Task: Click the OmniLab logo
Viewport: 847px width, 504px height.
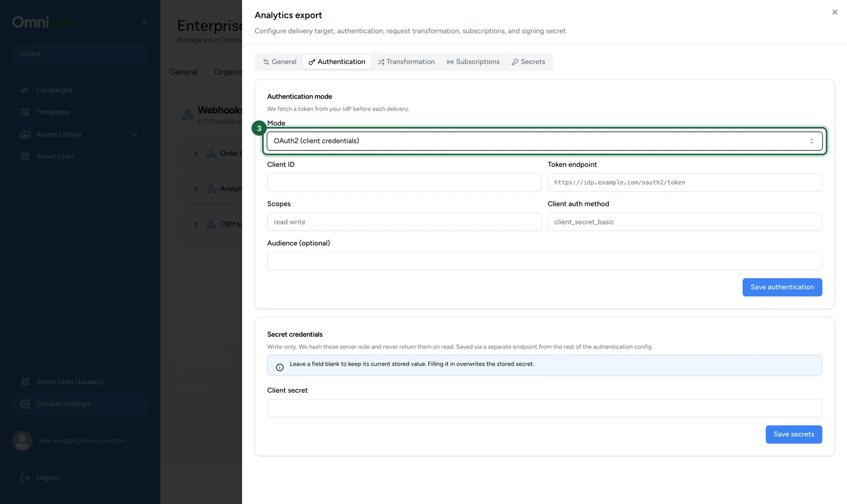Action: 43,22
